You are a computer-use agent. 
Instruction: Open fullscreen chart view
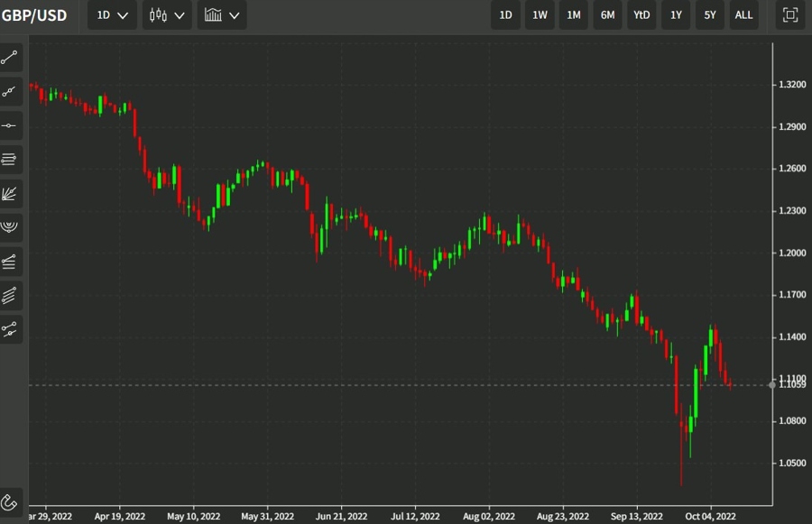(790, 15)
